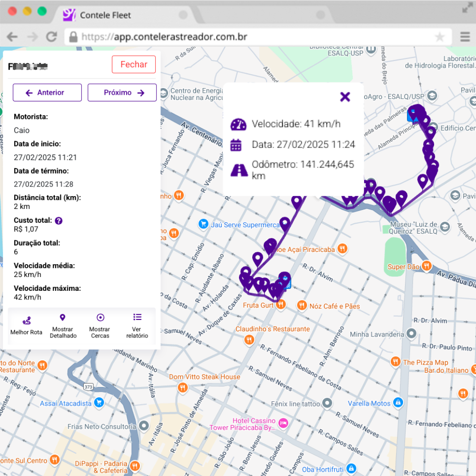
Task: Reload the page with refresh icon
Action: point(51,37)
